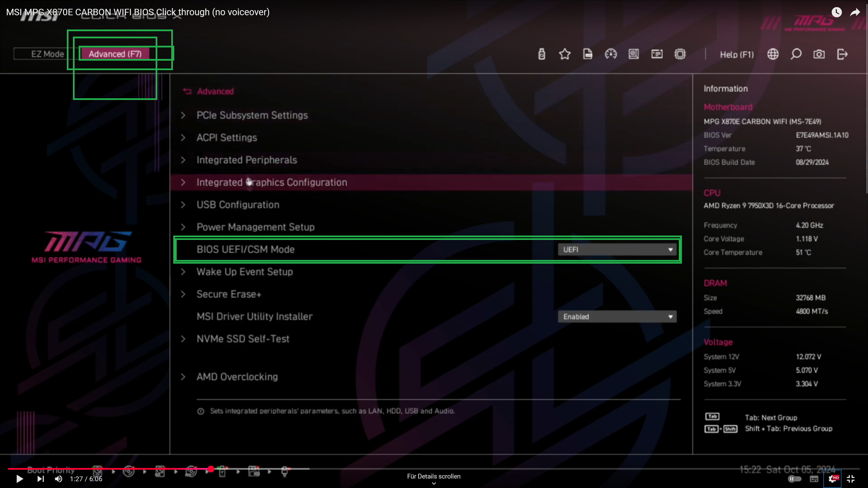868x488 pixels.
Task: Take a screenshot with the camera icon
Action: click(819, 54)
